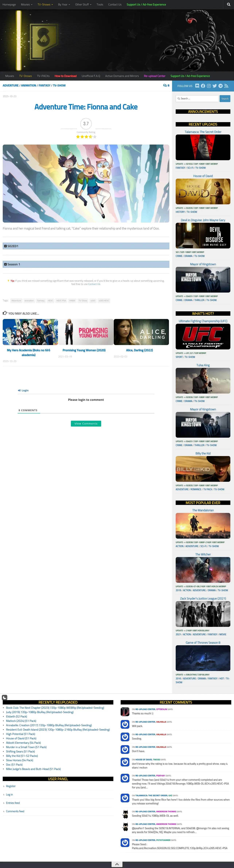234x868 pixels.
Task: Open Abbott Elementary (S4 Pack) link
Action: tap(23, 743)
